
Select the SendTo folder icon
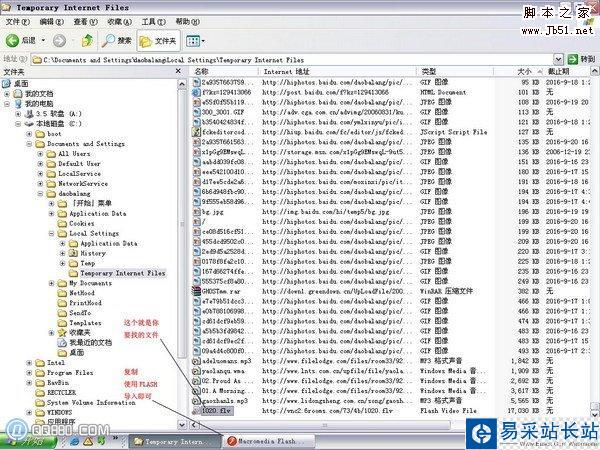coord(62,313)
